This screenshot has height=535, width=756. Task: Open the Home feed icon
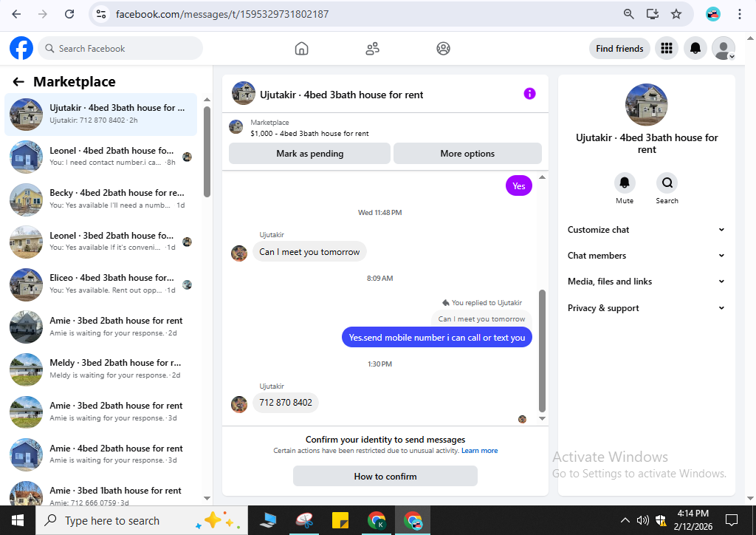point(301,48)
